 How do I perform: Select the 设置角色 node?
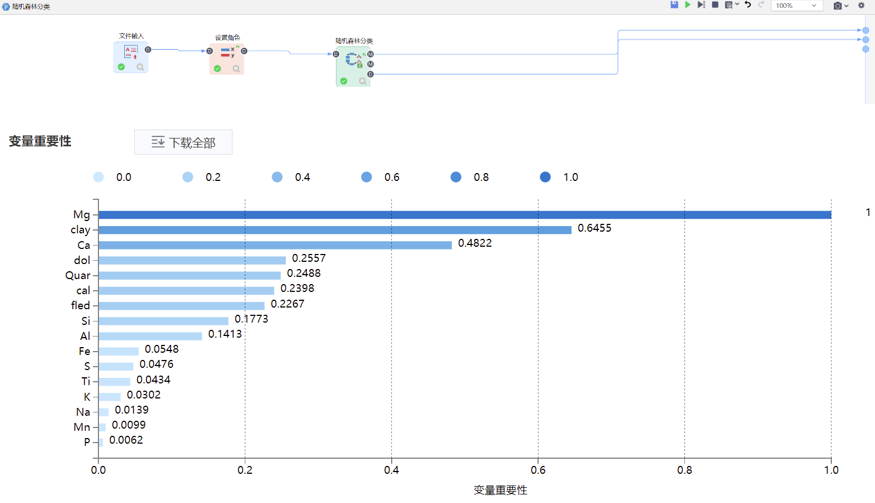click(x=227, y=57)
